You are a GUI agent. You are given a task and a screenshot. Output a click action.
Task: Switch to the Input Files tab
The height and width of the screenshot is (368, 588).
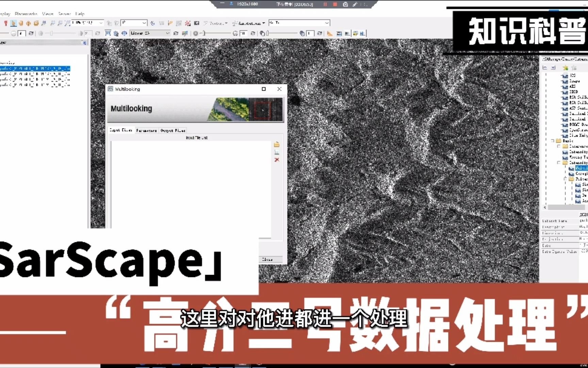tap(121, 130)
